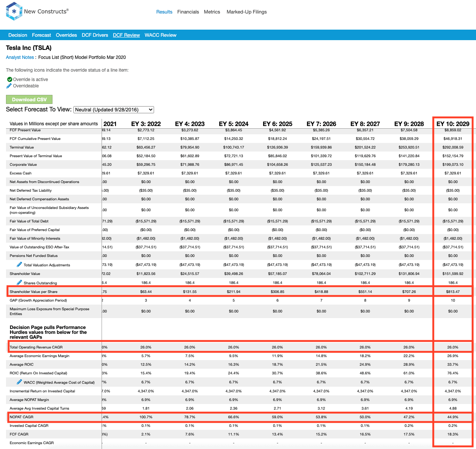Click the Incremental Return on Invested Capital label
The image size is (476, 449).
pyautogui.click(x=42, y=391)
